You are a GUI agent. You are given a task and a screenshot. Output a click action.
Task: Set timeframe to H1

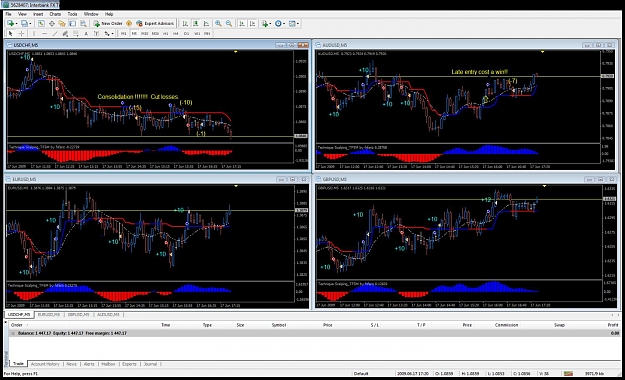[x=165, y=34]
